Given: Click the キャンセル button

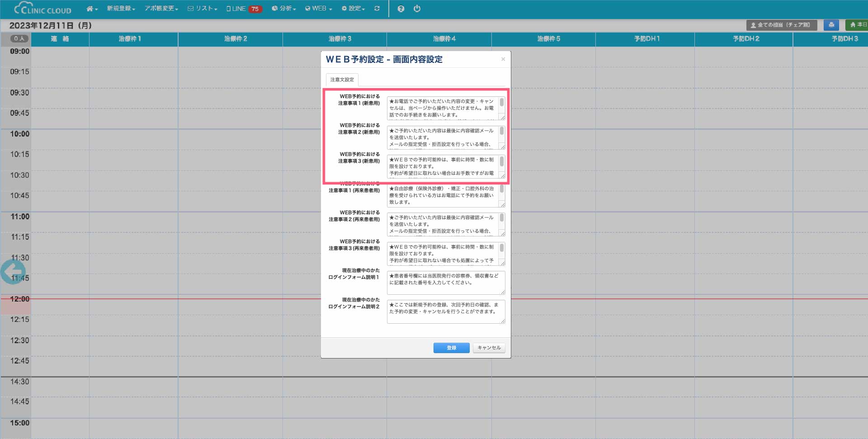Looking at the screenshot, I should click(x=489, y=348).
